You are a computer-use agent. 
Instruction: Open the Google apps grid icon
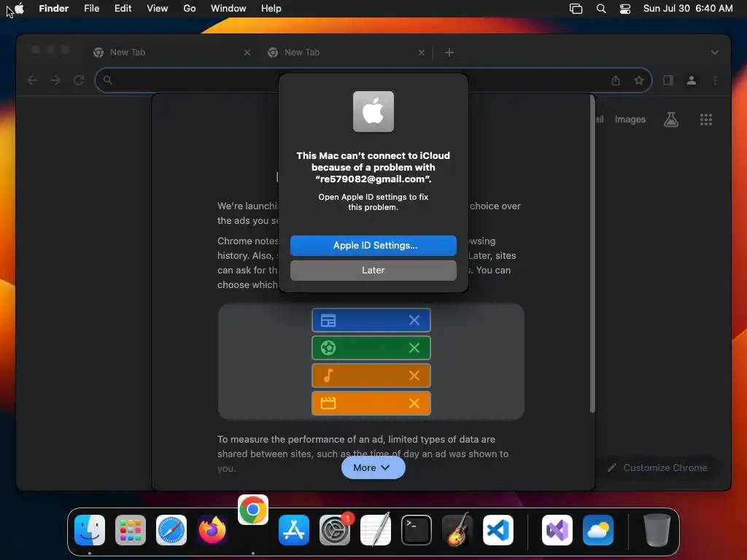coord(705,120)
